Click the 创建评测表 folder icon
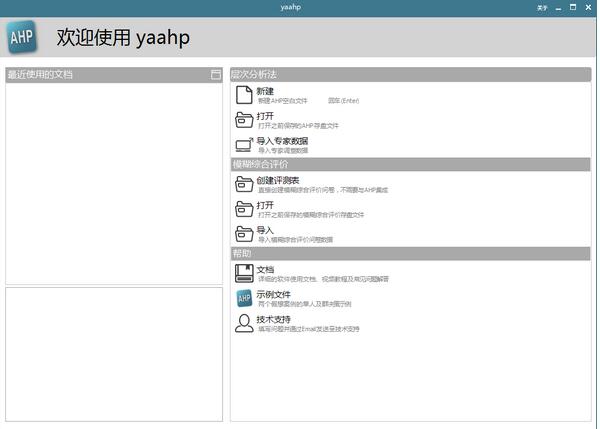The width and height of the screenshot is (600, 429). (244, 184)
